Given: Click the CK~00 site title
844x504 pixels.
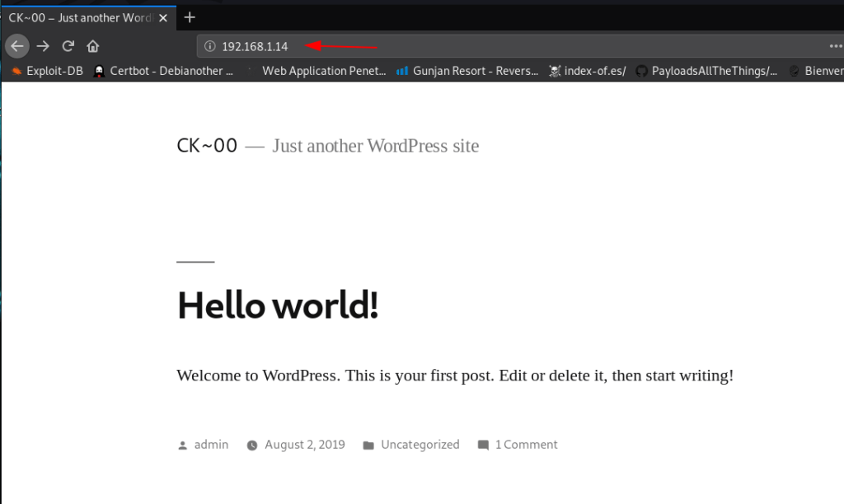Looking at the screenshot, I should tap(207, 146).
